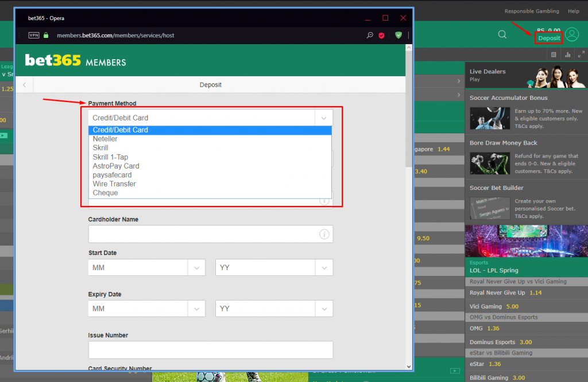Bet on Royal Never Give Up 1.14
The height and width of the screenshot is (382, 588).
(x=527, y=293)
